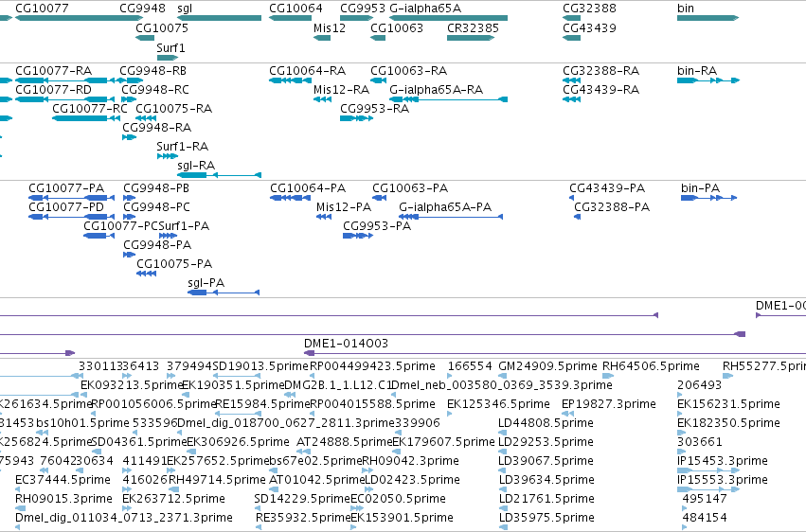The height and width of the screenshot is (532, 806).
Task: Select the CG10077-PD label
Action: (x=66, y=207)
